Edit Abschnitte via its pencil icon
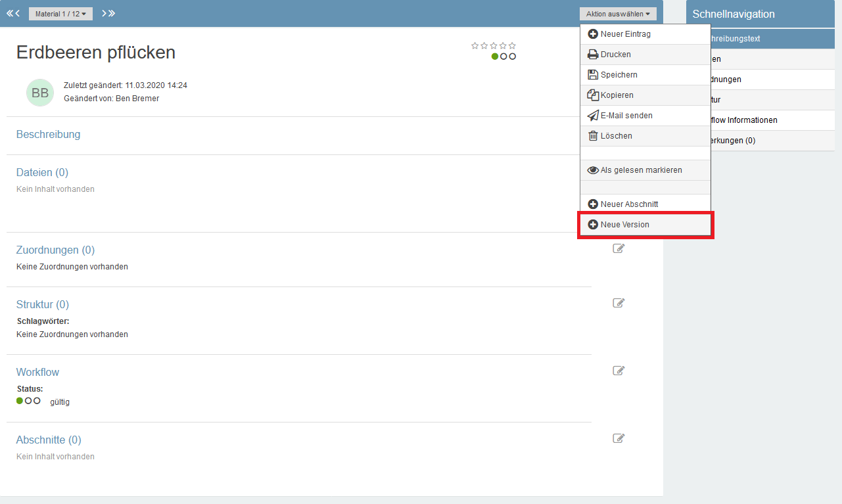842x504 pixels. [x=619, y=438]
